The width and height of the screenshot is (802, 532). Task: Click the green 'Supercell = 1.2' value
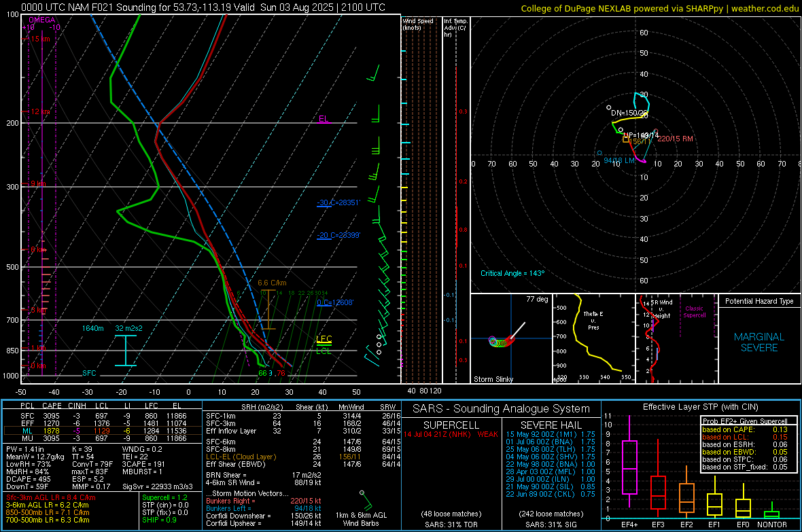point(164,498)
